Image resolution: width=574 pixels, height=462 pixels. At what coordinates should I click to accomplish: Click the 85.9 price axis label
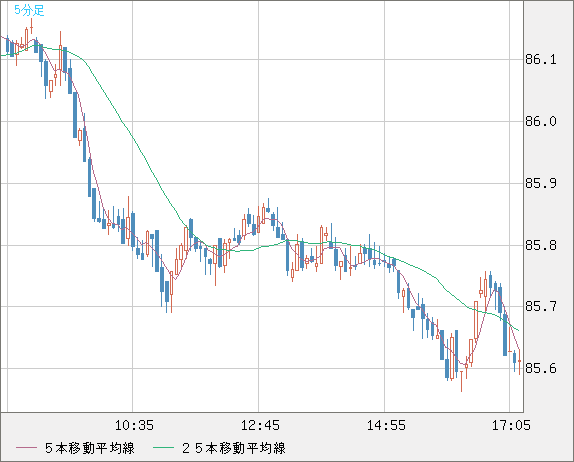coord(541,183)
